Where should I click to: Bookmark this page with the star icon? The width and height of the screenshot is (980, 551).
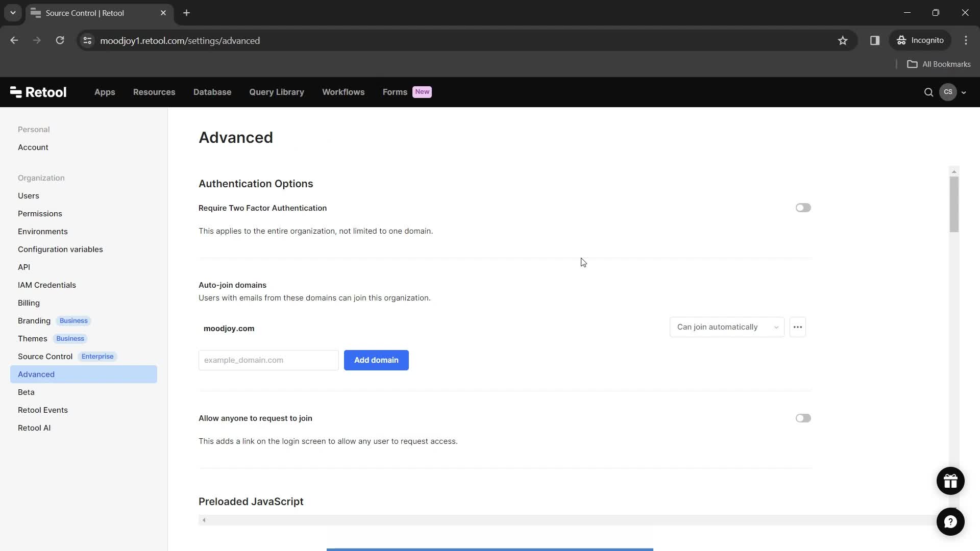(x=842, y=40)
